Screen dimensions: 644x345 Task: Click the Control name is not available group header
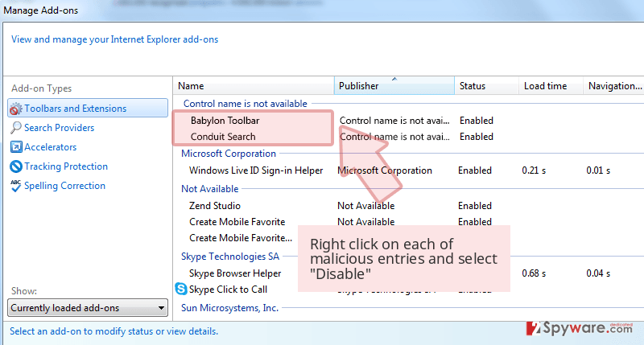pos(246,104)
